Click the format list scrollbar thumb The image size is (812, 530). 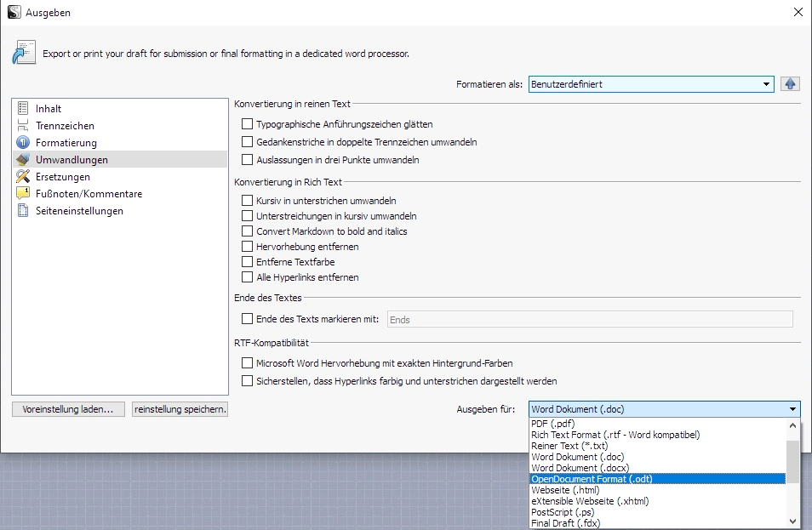click(792, 462)
